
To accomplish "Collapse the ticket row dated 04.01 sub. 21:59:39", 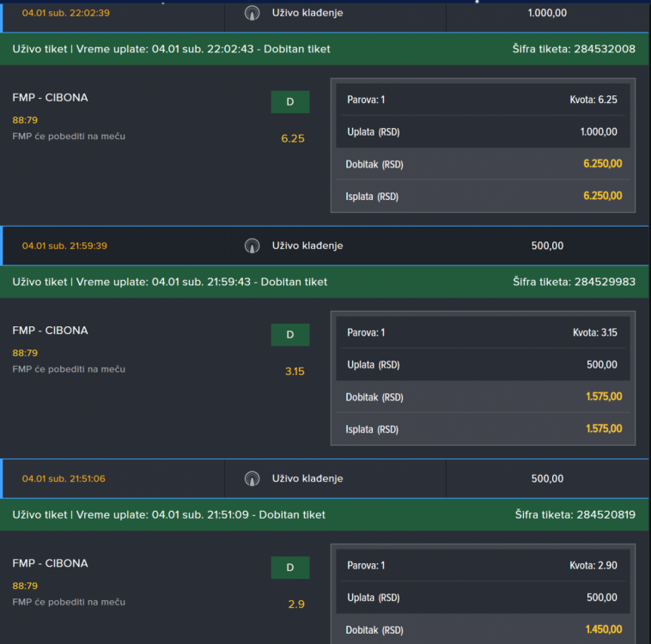I will [x=64, y=246].
